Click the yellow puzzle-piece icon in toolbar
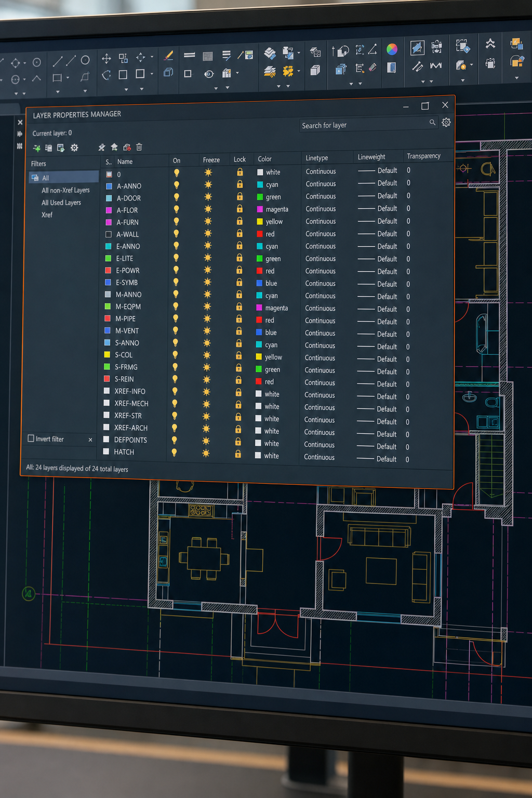This screenshot has height=798, width=532. (x=288, y=71)
